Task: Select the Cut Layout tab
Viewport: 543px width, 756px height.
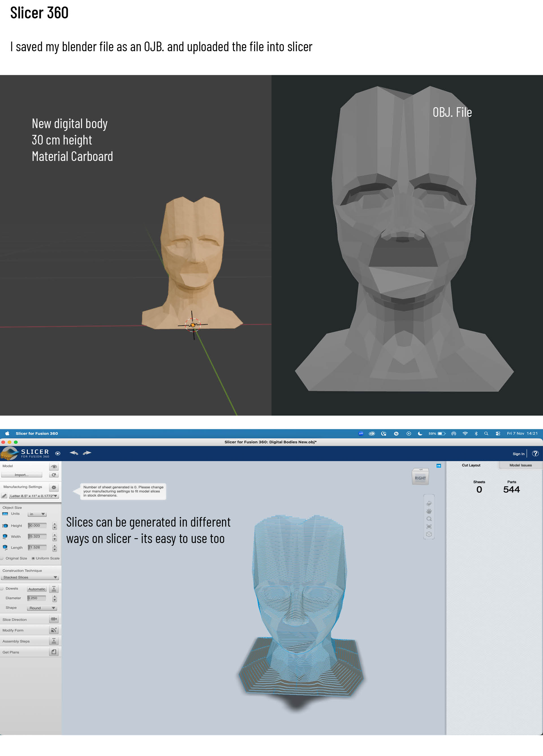Action: click(471, 465)
